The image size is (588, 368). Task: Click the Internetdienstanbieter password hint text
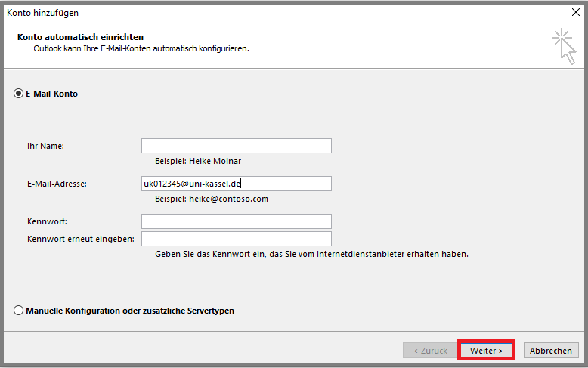pos(311,254)
